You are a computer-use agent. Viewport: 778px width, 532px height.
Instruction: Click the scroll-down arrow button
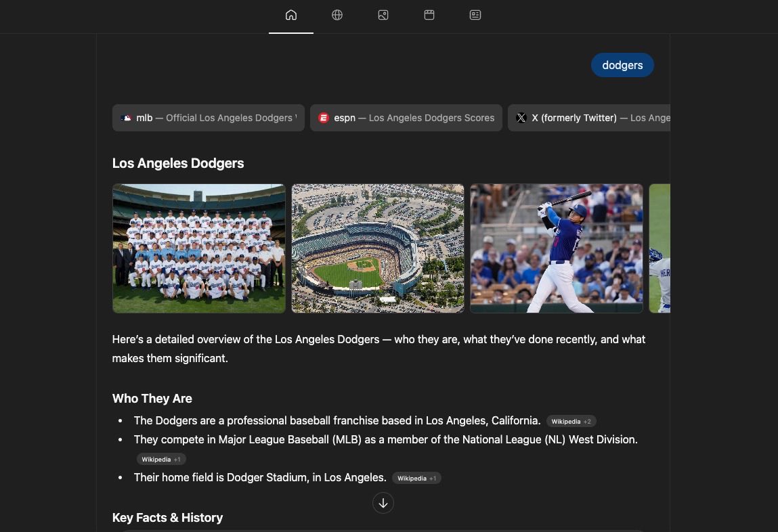click(x=383, y=504)
